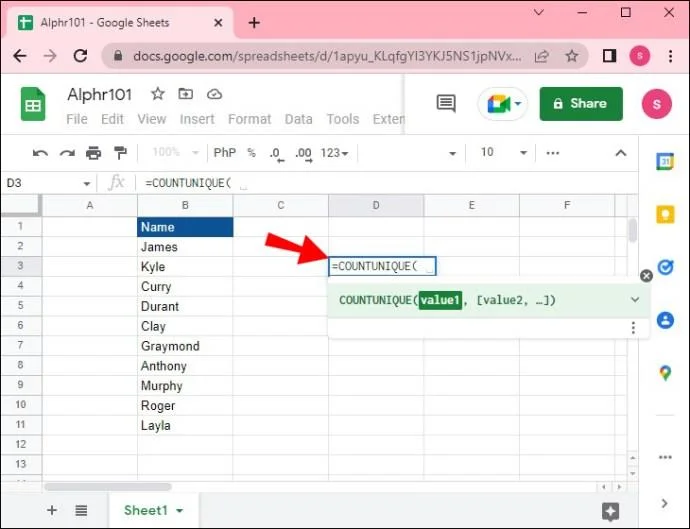The height and width of the screenshot is (529, 690).
Task: Format as percent
Action: pos(251,153)
